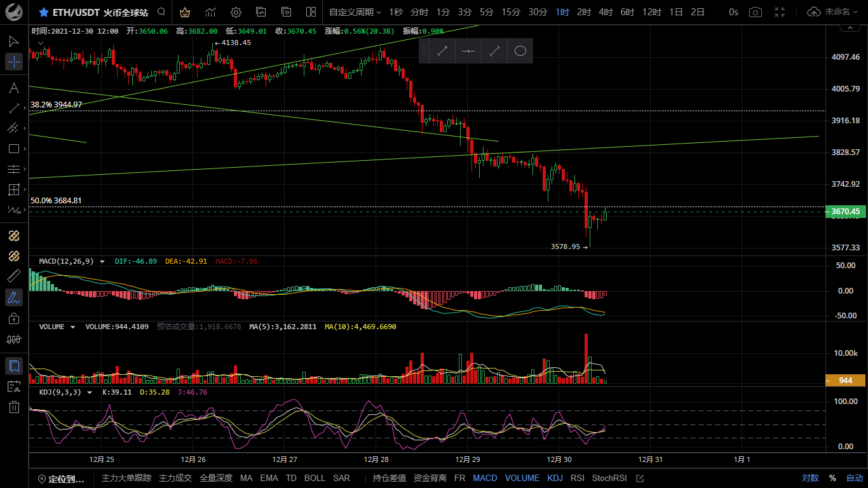Switch to the 15分 timeframe
This screenshot has height=488, width=868.
[x=511, y=12]
